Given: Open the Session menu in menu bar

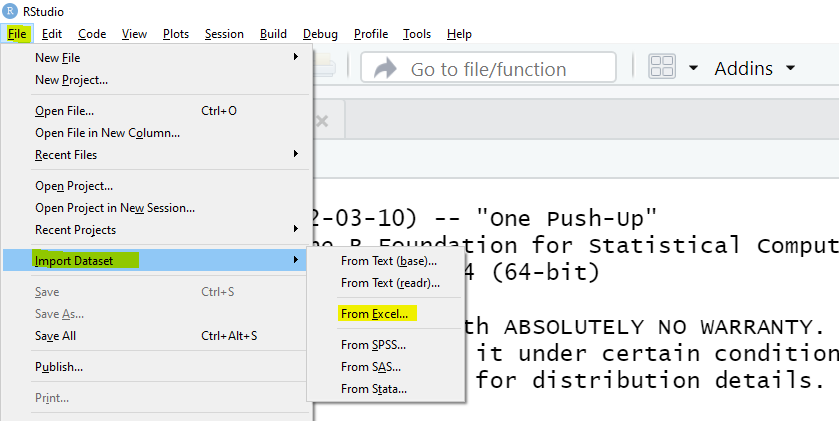Looking at the screenshot, I should 224,34.
